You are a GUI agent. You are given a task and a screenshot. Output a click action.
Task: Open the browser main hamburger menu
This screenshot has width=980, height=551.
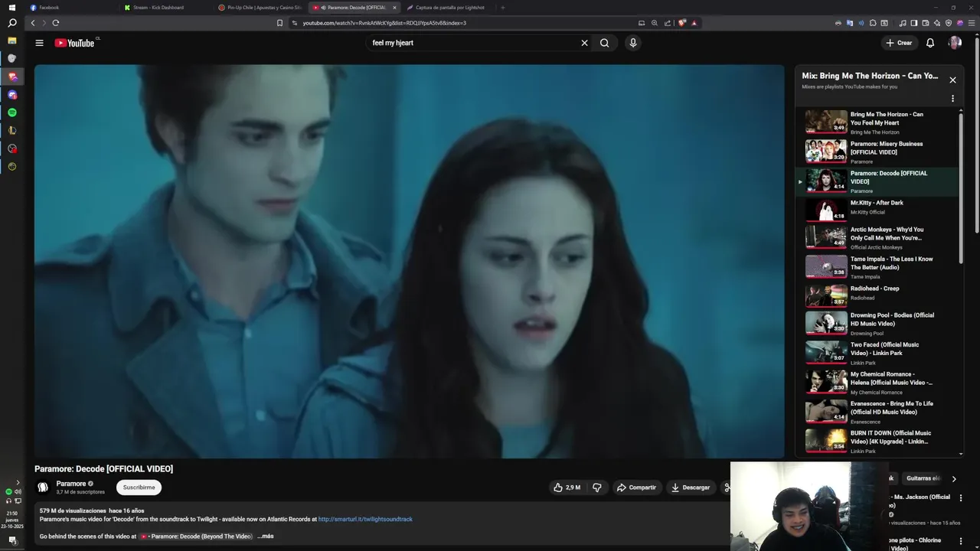pyautogui.click(x=972, y=23)
